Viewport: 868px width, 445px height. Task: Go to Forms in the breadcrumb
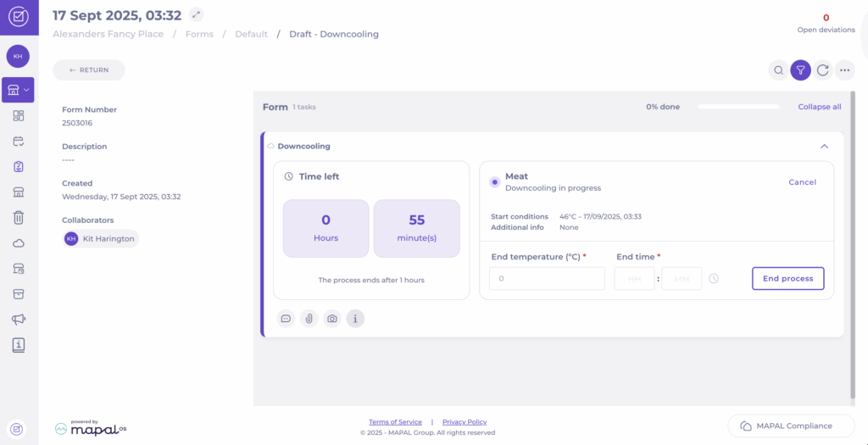(200, 34)
